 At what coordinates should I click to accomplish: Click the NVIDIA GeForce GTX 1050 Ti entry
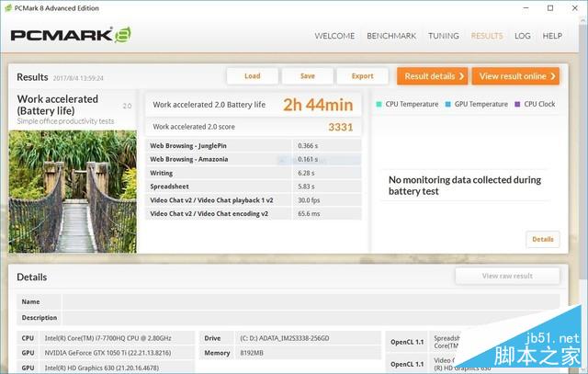coord(107,353)
